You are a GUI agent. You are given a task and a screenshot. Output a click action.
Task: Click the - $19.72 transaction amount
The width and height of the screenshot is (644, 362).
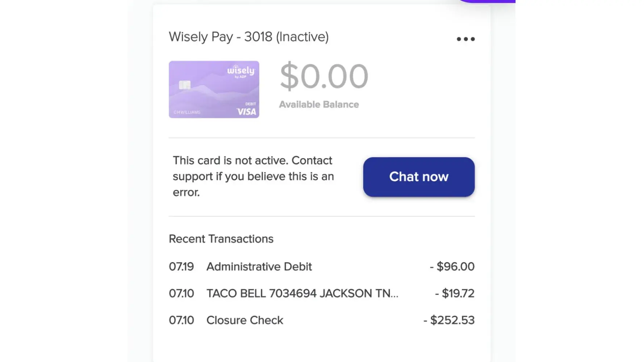pyautogui.click(x=455, y=294)
